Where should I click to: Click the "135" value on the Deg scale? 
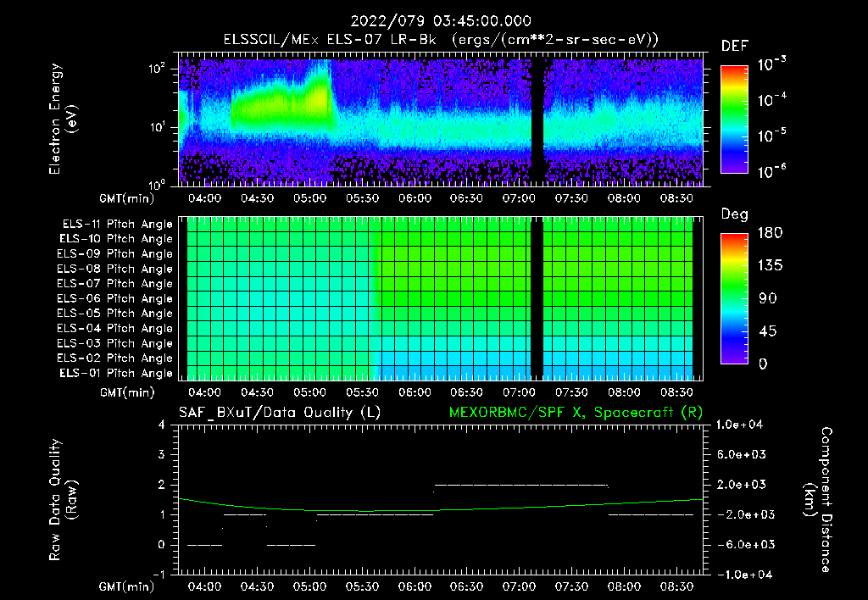770,266
